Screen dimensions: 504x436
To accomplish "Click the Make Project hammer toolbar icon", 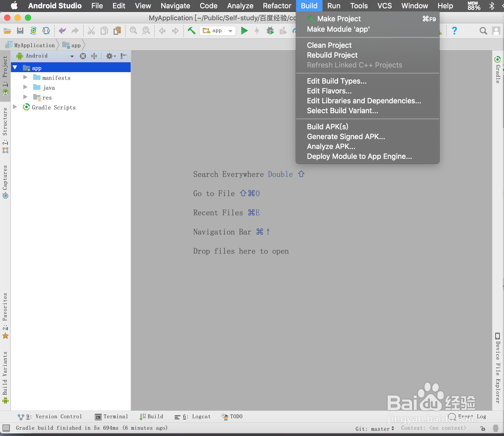I will (192, 31).
